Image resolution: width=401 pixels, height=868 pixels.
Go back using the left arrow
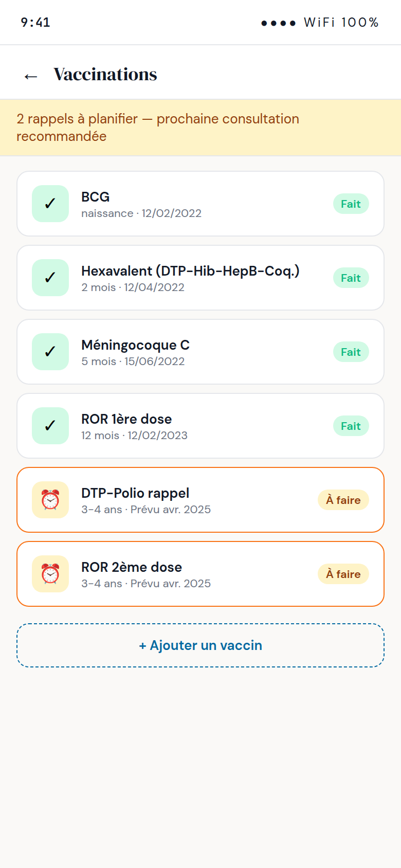point(31,76)
